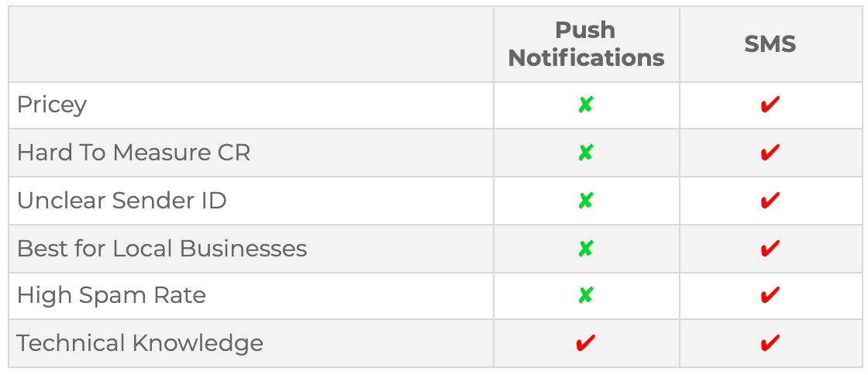Select SMS red checkmark for Hard To Measure CR
Screen dimensions: 868x375
click(x=770, y=152)
